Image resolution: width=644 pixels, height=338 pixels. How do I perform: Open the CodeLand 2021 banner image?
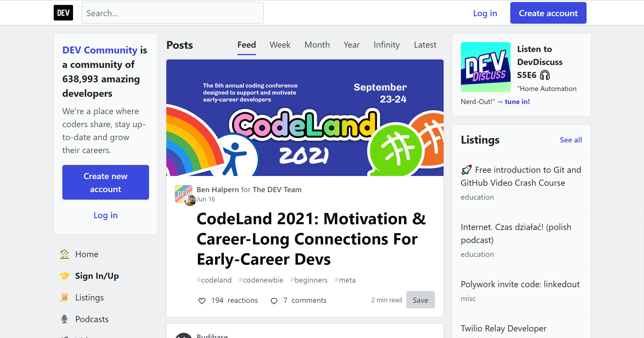click(x=305, y=118)
